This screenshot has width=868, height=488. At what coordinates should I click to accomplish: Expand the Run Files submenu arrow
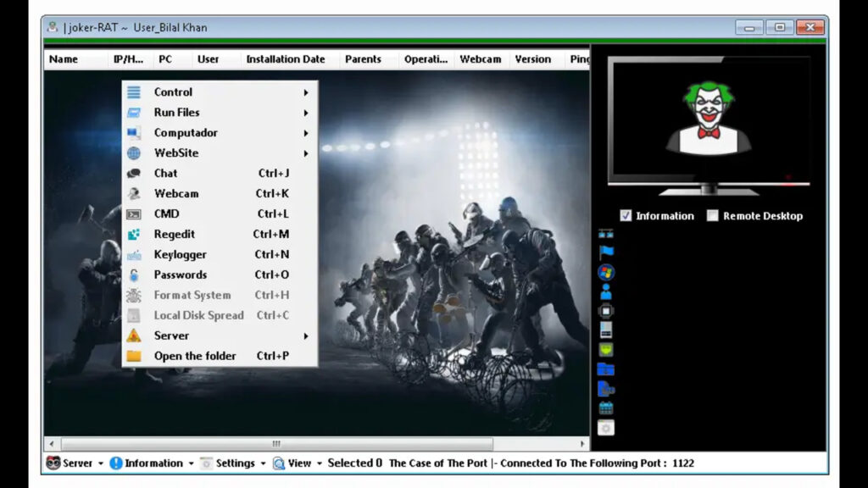click(x=305, y=113)
